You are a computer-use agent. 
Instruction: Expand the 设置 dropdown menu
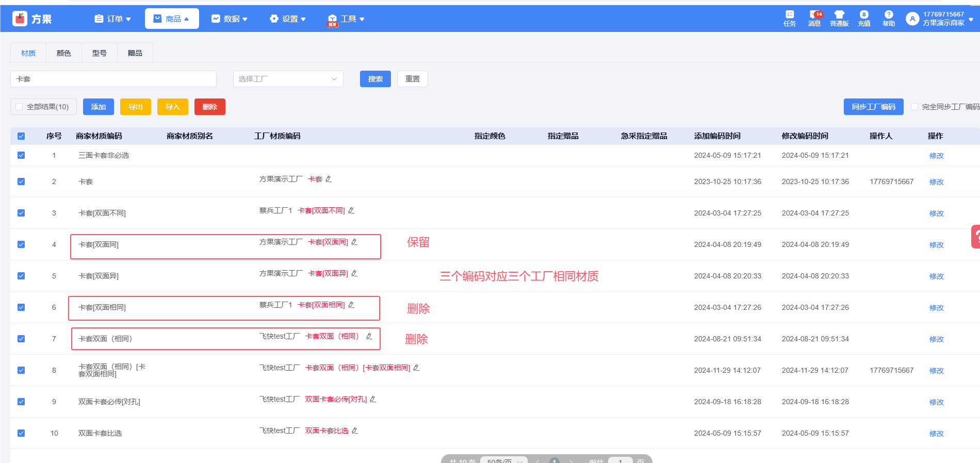pos(288,19)
